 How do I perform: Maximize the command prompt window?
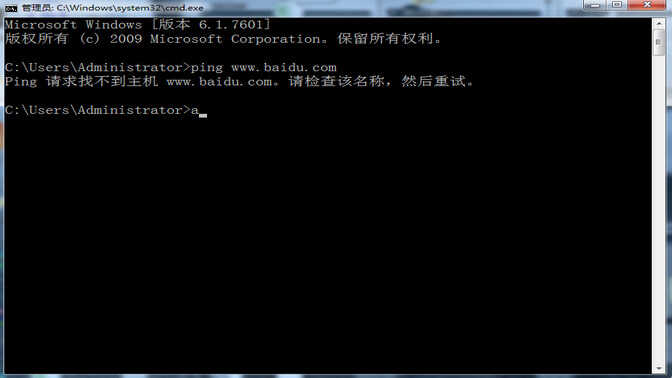pos(617,5)
